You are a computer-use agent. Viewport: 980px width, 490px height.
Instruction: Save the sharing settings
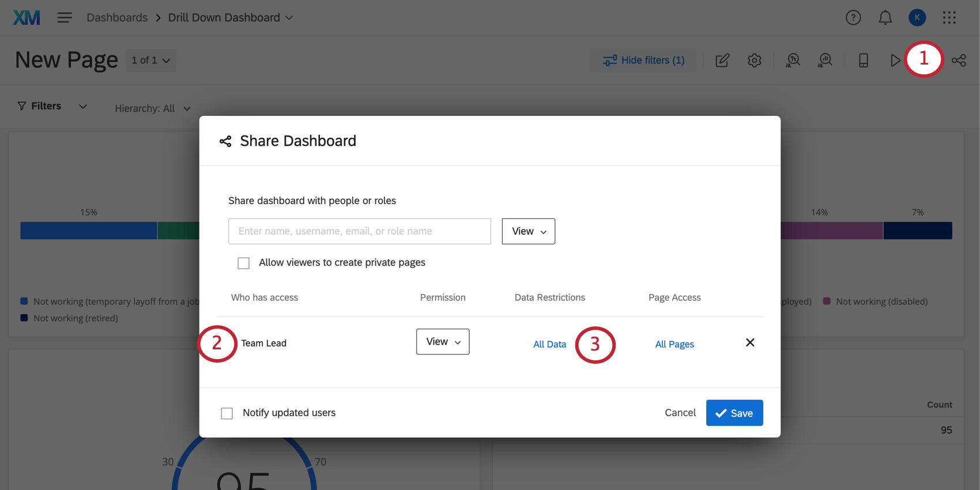(x=734, y=413)
